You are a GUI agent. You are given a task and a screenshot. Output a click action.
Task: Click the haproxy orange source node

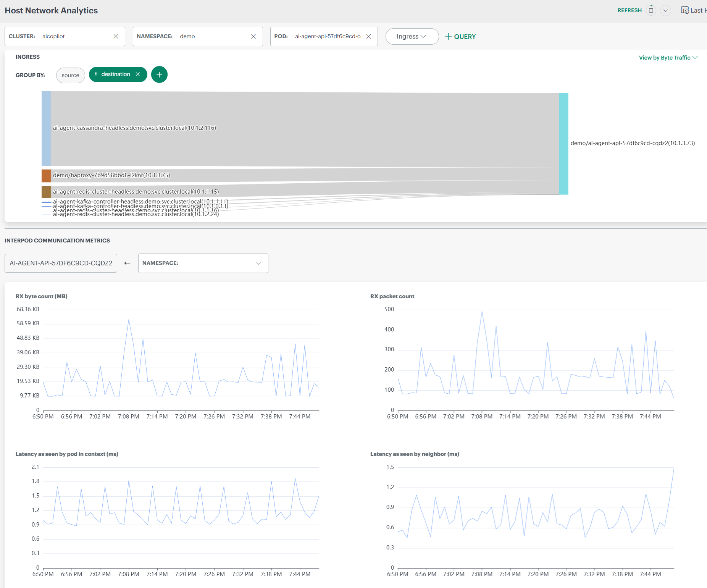46,176
